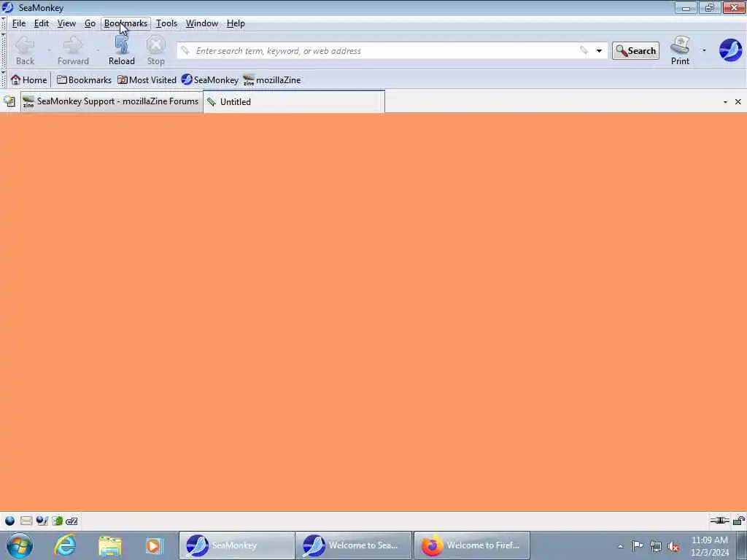Toggle the online/offline connection icon
This screenshot has height=560, width=747.
pyautogui.click(x=719, y=521)
